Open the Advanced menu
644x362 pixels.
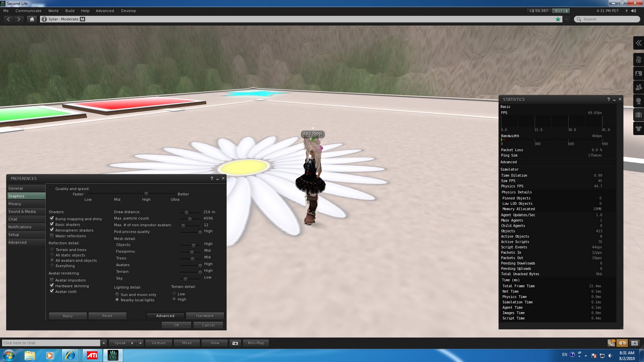(105, 11)
